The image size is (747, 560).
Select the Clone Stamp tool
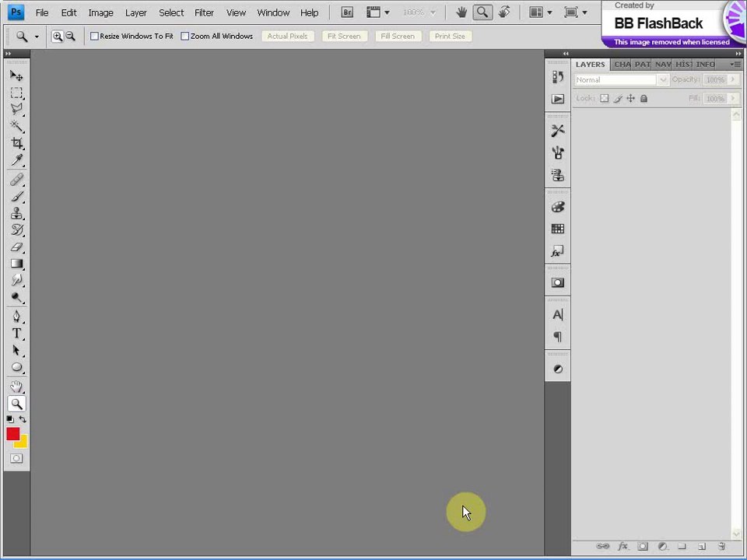tap(16, 213)
